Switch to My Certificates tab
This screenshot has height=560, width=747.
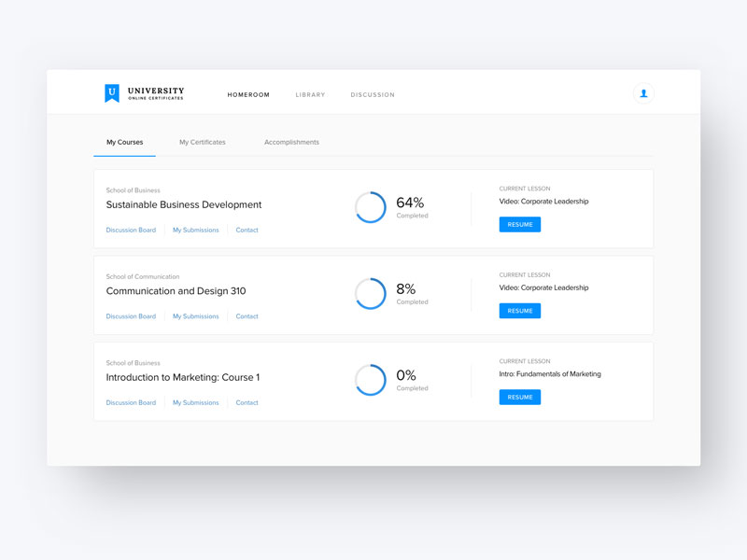(203, 142)
